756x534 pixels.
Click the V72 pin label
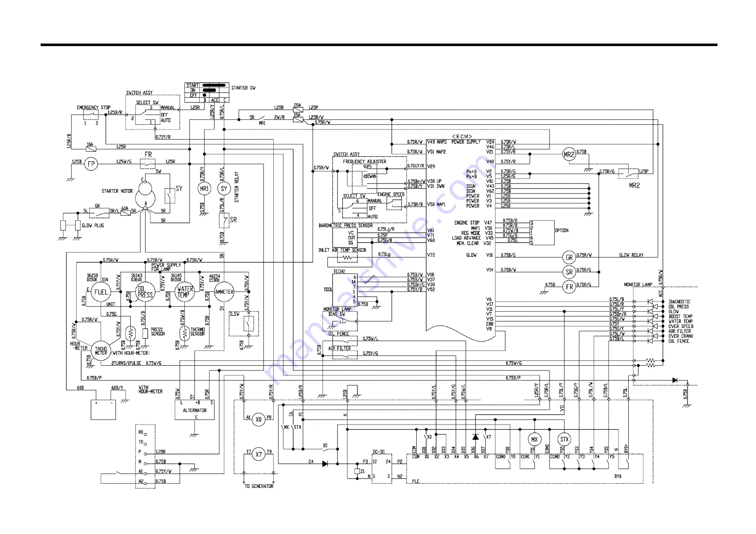[x=431, y=255]
